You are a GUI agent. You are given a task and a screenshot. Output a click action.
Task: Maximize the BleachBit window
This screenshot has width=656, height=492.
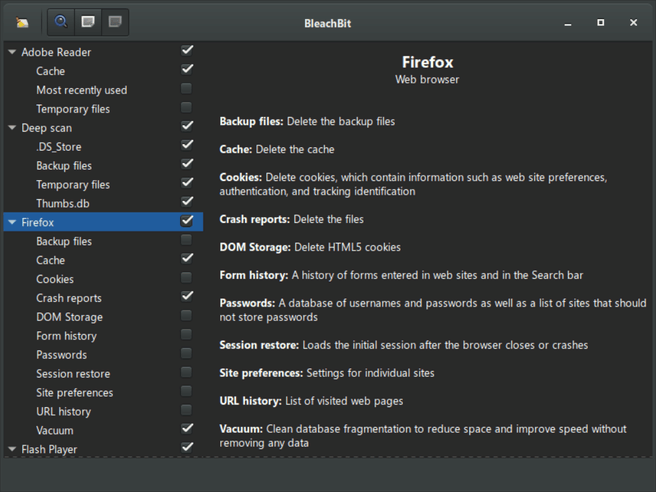click(600, 23)
